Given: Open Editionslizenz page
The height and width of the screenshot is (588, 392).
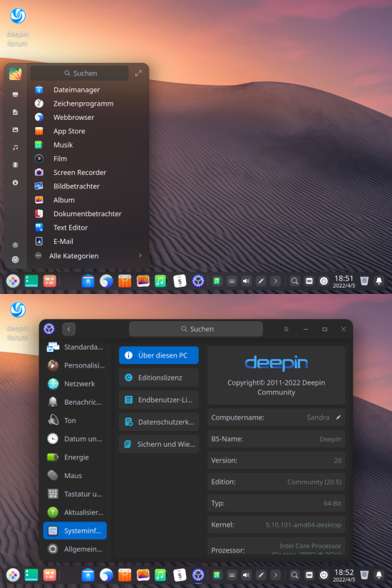Looking at the screenshot, I should pyautogui.click(x=159, y=377).
